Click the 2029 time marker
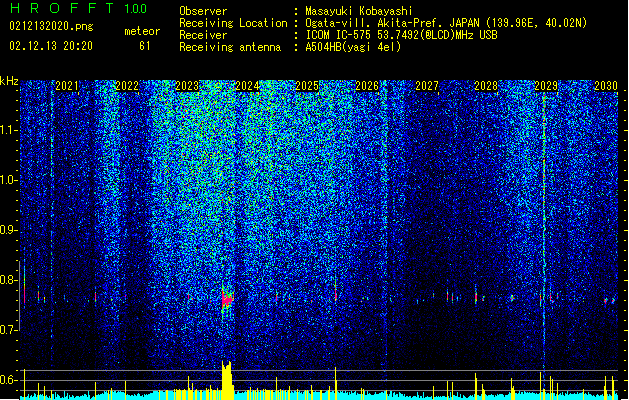 546,86
